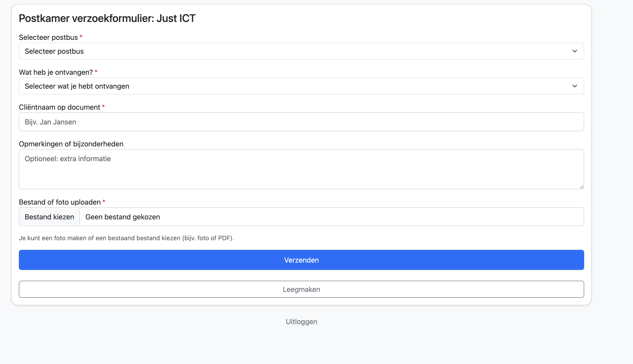
Task: Submit the form with Verzenden
Action: coord(301,260)
